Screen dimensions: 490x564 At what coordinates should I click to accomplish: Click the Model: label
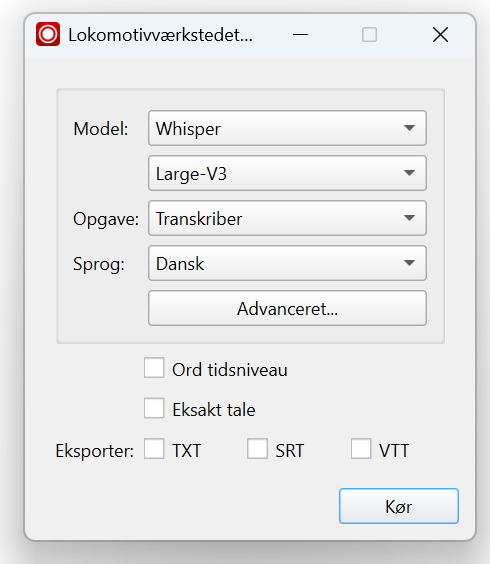pos(101,129)
